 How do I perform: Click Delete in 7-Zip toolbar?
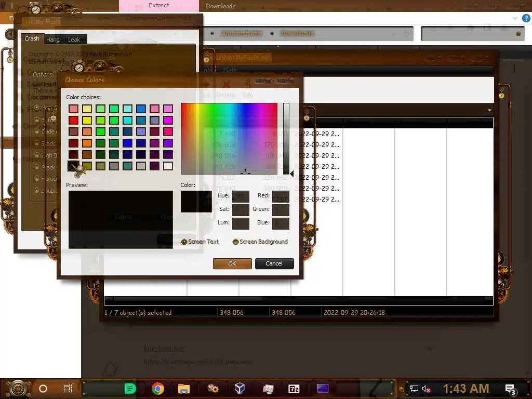pos(225,89)
